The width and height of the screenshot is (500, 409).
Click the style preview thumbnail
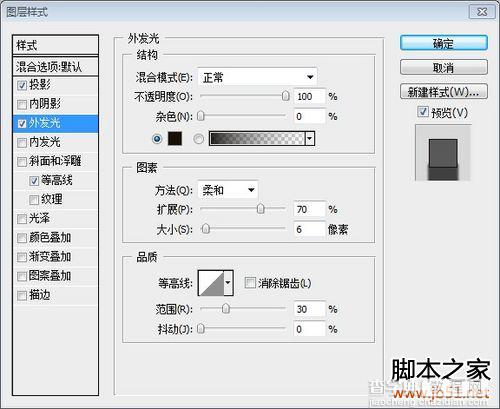coord(443,153)
